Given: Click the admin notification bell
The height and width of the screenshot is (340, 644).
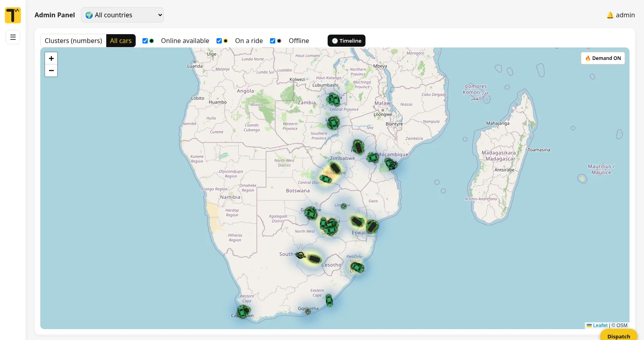Looking at the screenshot, I should (x=610, y=15).
